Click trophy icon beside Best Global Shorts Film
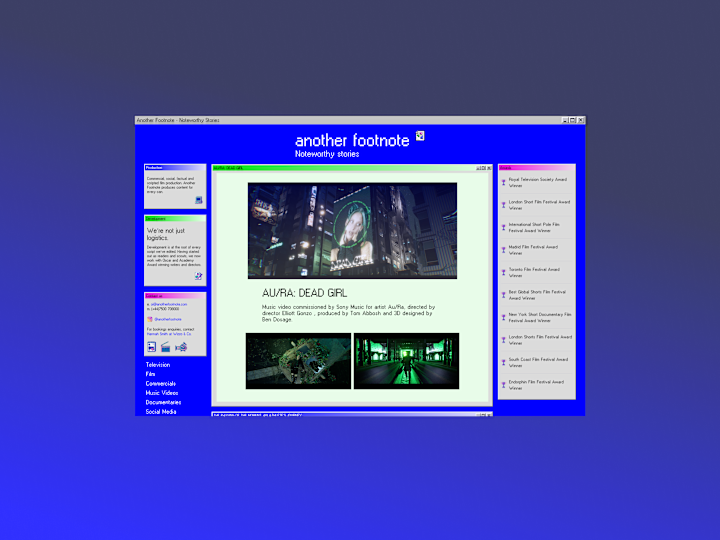The height and width of the screenshot is (540, 720). click(504, 295)
